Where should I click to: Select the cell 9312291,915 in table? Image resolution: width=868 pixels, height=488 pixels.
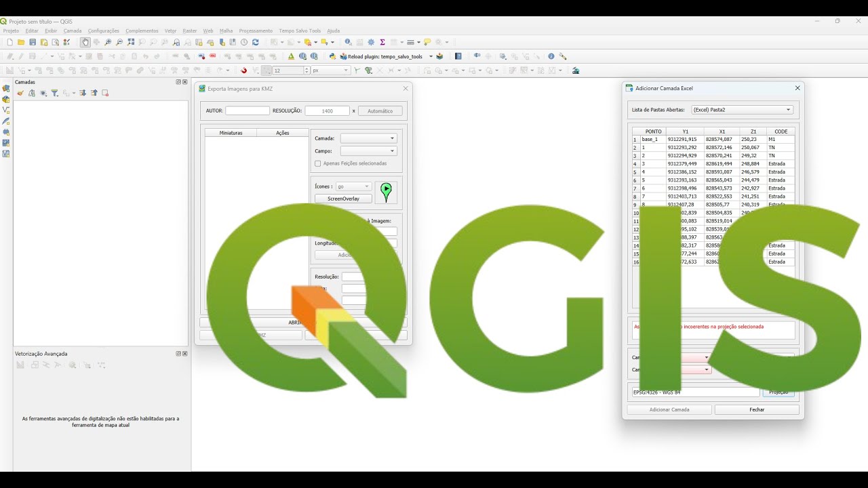tap(685, 139)
